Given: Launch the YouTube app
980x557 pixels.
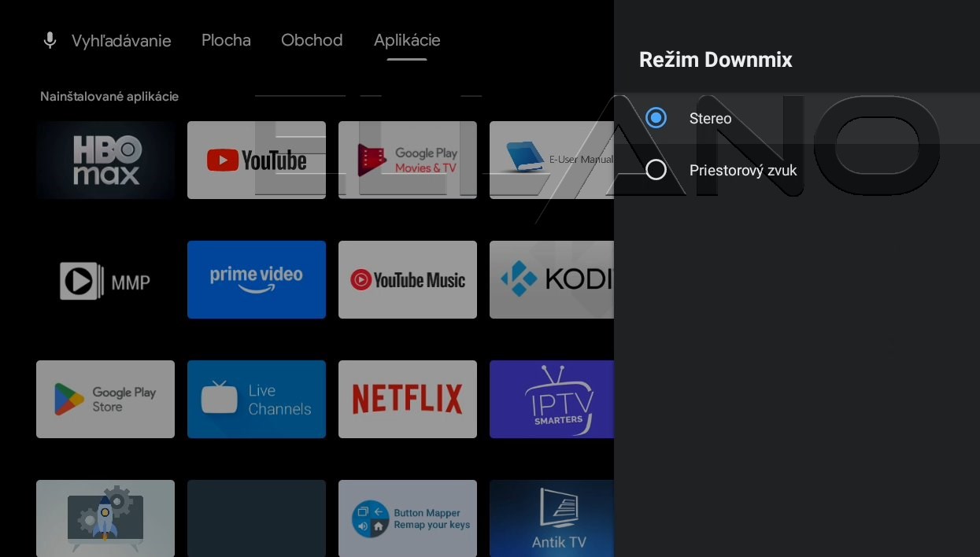Looking at the screenshot, I should [x=257, y=160].
